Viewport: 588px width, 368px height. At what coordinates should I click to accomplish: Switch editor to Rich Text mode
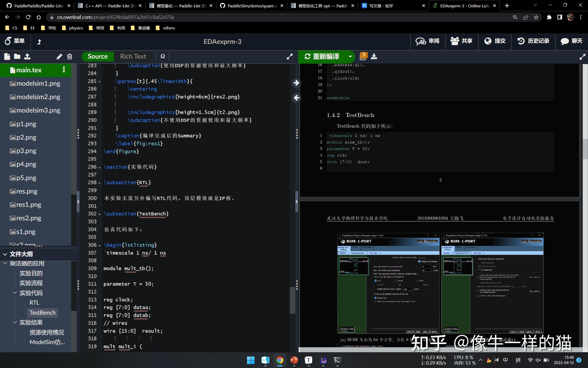click(133, 57)
